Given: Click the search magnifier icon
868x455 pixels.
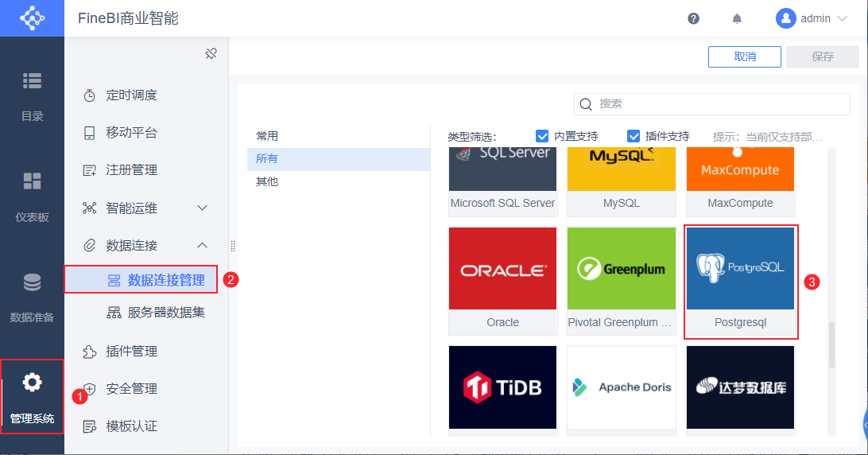Looking at the screenshot, I should [x=586, y=104].
